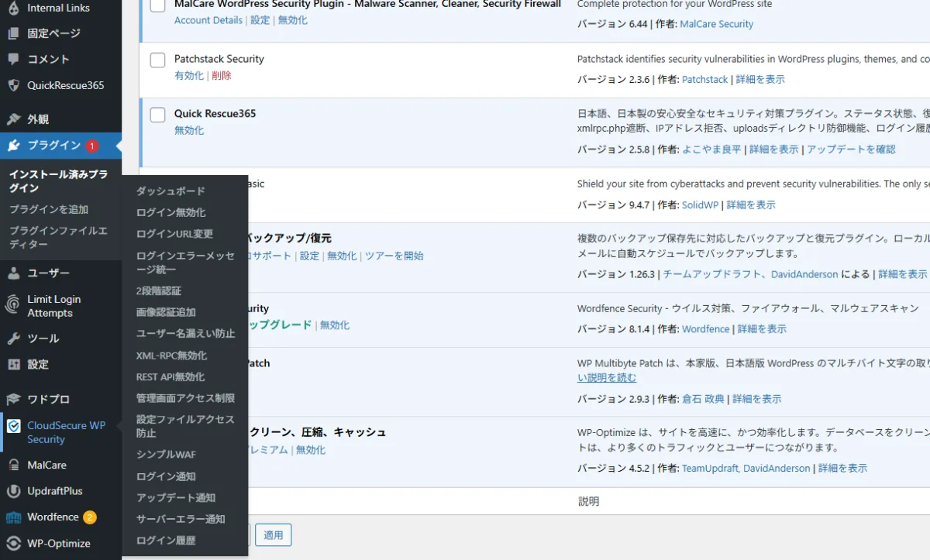Click the プラグイン plug icon
The width and height of the screenshot is (930, 560).
point(13,145)
